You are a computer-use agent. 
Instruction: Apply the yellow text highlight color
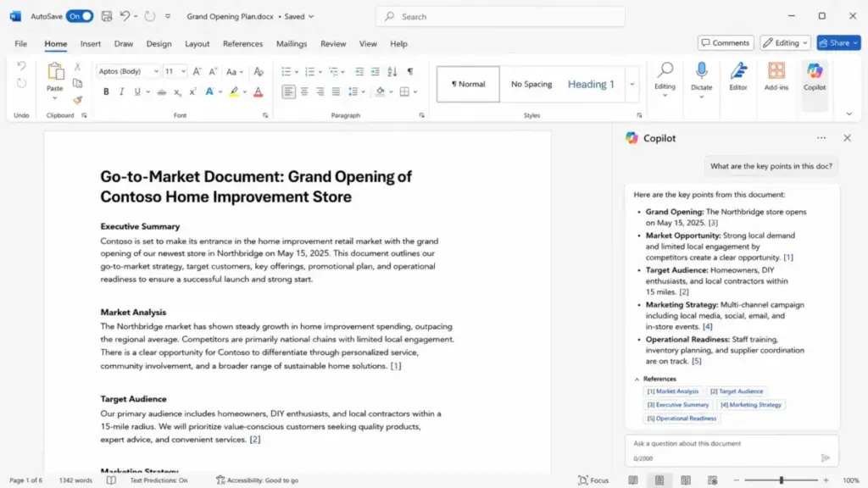click(x=234, y=91)
